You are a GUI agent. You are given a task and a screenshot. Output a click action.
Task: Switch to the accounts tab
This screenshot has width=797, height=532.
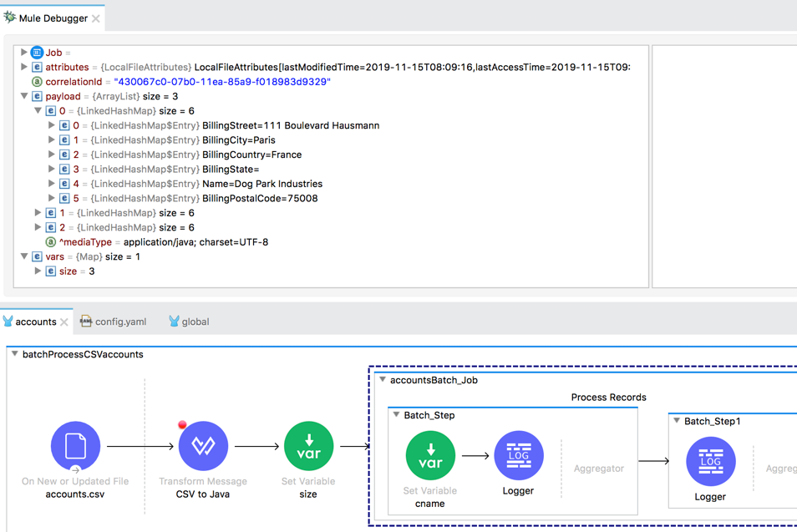[36, 322]
